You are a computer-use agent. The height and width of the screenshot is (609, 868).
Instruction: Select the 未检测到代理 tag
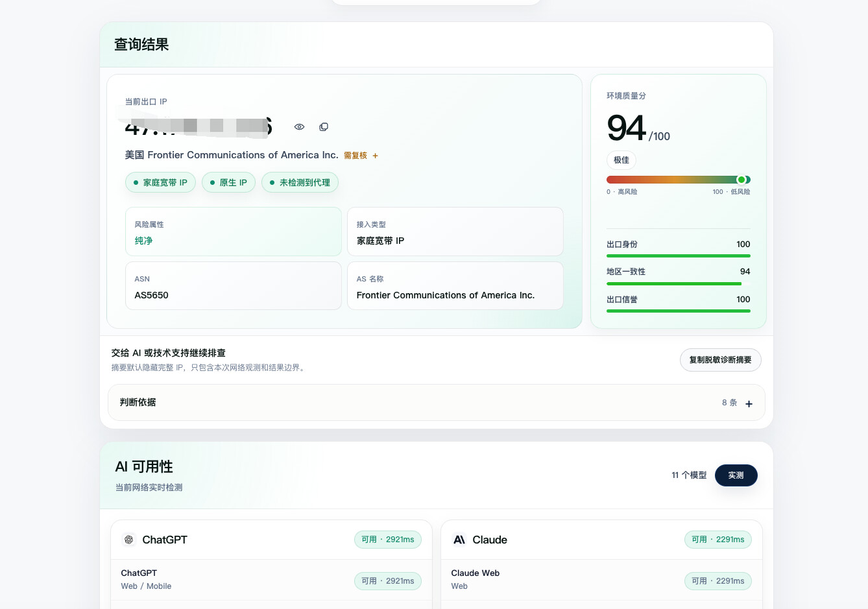coord(300,183)
